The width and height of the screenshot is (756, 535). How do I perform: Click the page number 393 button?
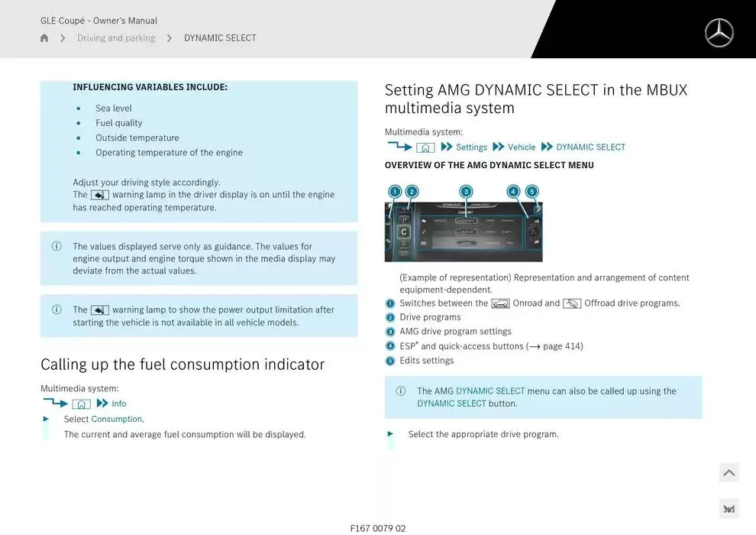click(729, 509)
